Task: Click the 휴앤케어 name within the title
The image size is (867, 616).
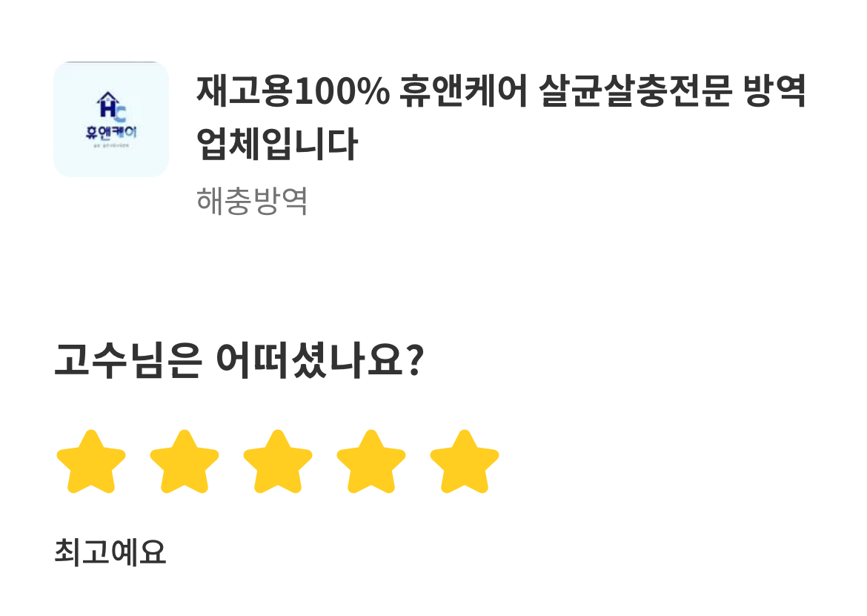Action: [463, 90]
